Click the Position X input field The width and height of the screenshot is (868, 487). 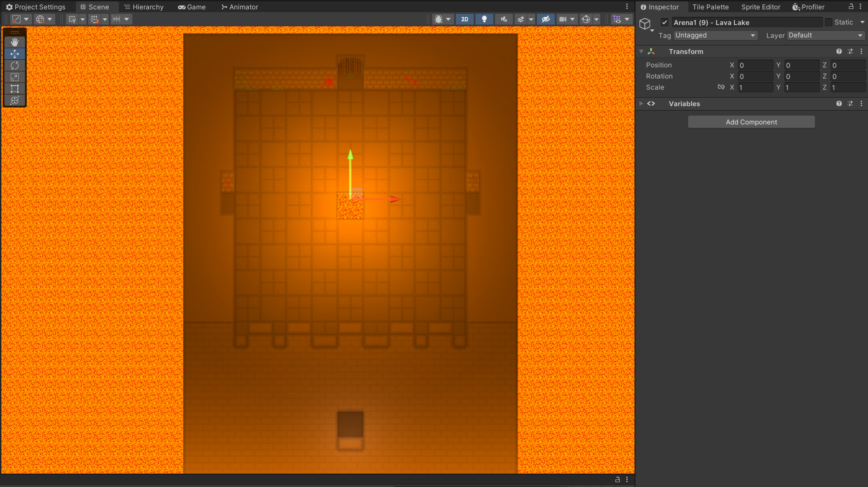click(x=755, y=65)
